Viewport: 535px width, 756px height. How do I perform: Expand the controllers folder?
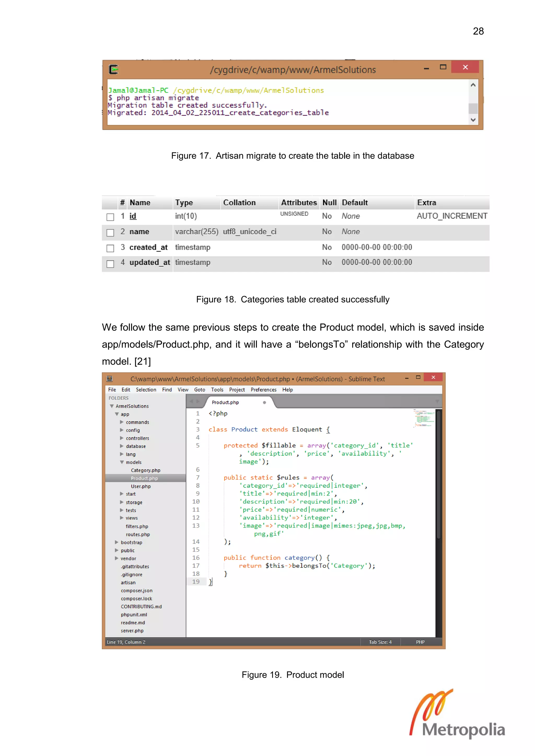point(121,438)
